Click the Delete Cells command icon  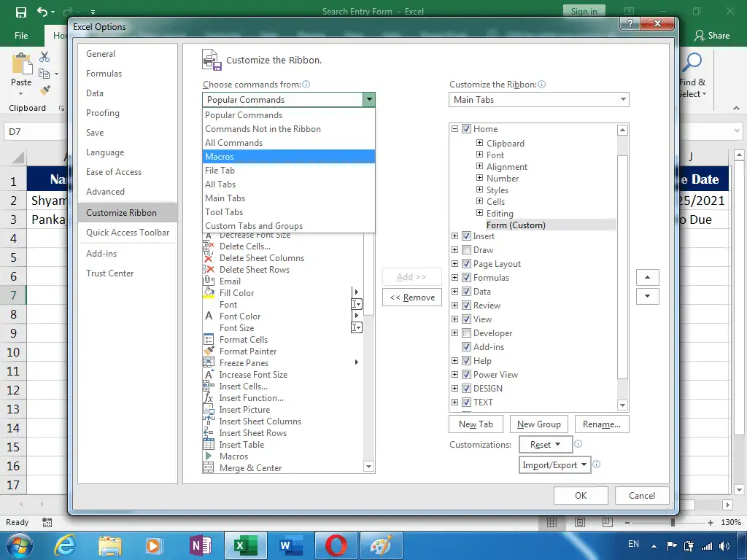(x=208, y=246)
